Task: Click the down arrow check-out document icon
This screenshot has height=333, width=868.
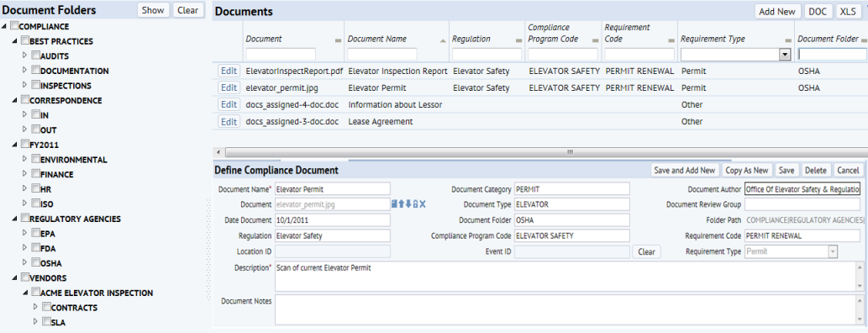Action: 408,204
